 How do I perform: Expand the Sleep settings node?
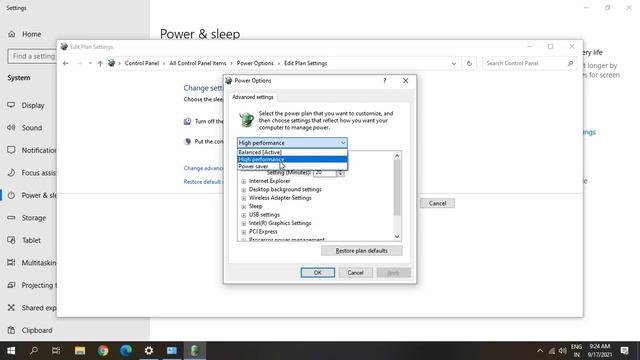point(244,207)
